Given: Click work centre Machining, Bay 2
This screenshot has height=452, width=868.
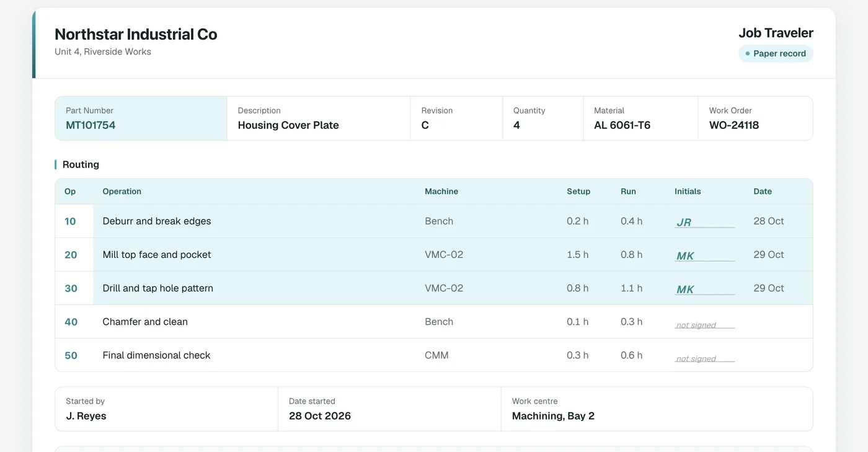Looking at the screenshot, I should [x=553, y=416].
